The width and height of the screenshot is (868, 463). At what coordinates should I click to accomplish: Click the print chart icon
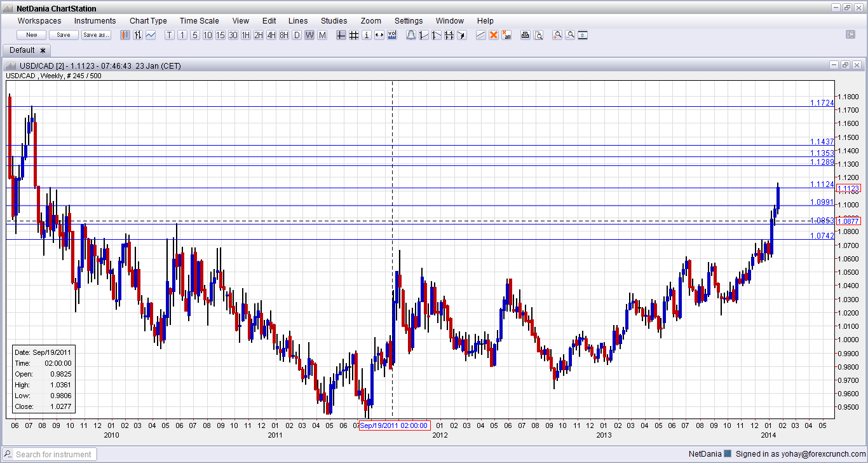click(526, 35)
